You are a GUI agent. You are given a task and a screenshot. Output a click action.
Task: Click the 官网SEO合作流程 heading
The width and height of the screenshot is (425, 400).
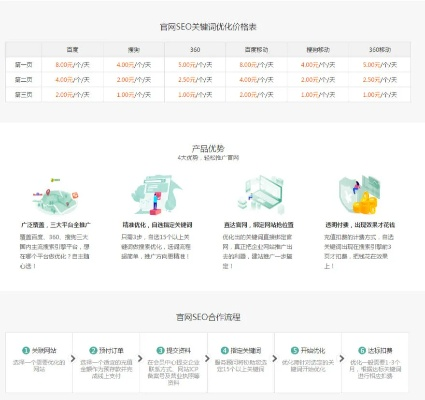[208, 317]
